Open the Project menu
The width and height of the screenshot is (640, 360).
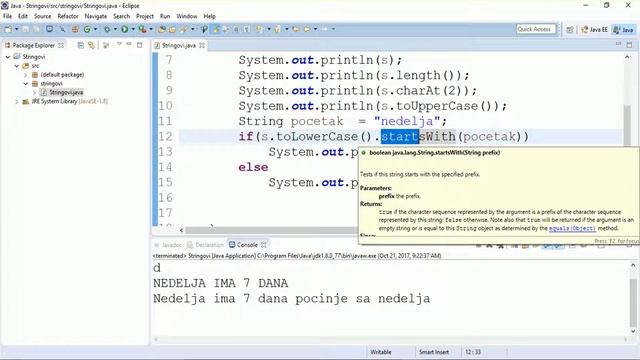coord(145,16)
